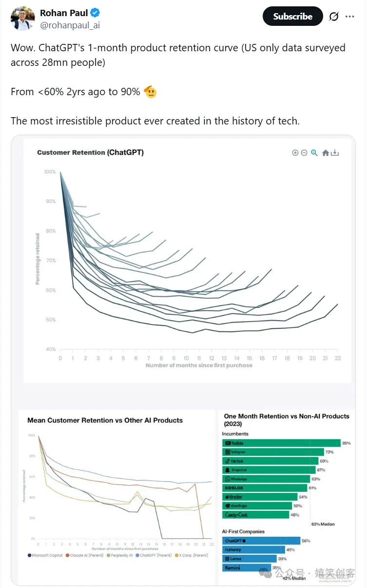This screenshot has width=367, height=588.
Task: Click Rohan Paul's profile avatar
Action: pyautogui.click(x=23, y=19)
